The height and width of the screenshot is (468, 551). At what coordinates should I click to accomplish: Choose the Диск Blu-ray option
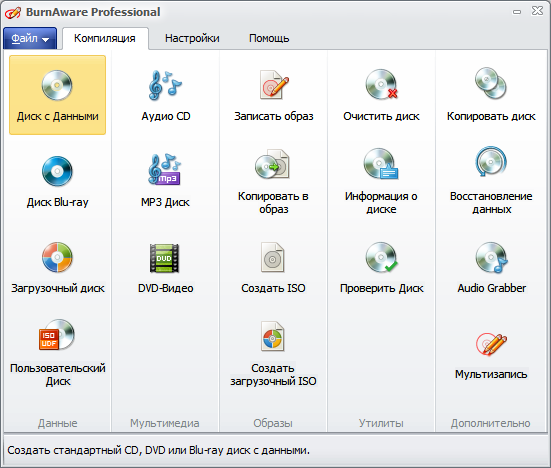point(57,181)
